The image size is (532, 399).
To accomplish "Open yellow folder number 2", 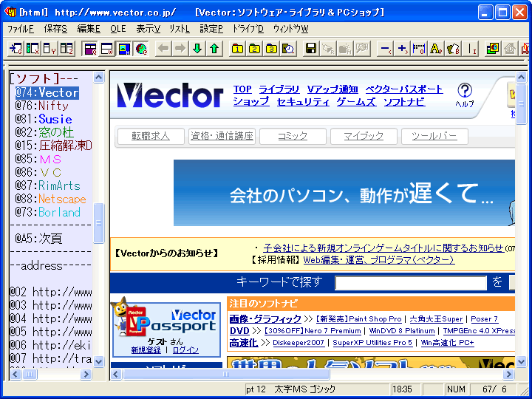I will [x=254, y=49].
